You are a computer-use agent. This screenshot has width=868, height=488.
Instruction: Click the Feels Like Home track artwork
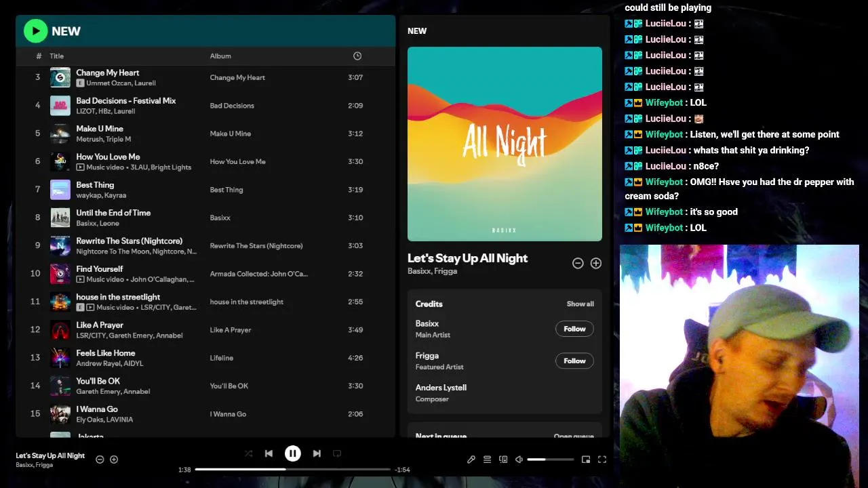[x=60, y=358]
